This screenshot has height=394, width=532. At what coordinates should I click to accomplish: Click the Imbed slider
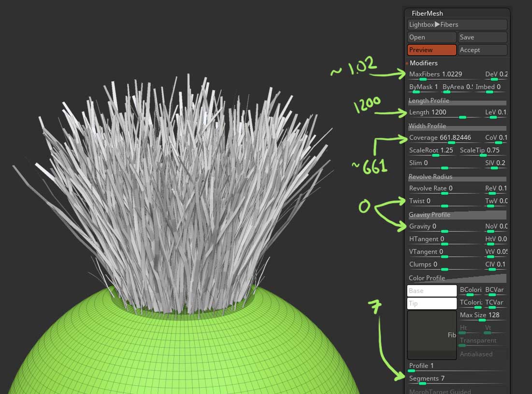click(490, 88)
